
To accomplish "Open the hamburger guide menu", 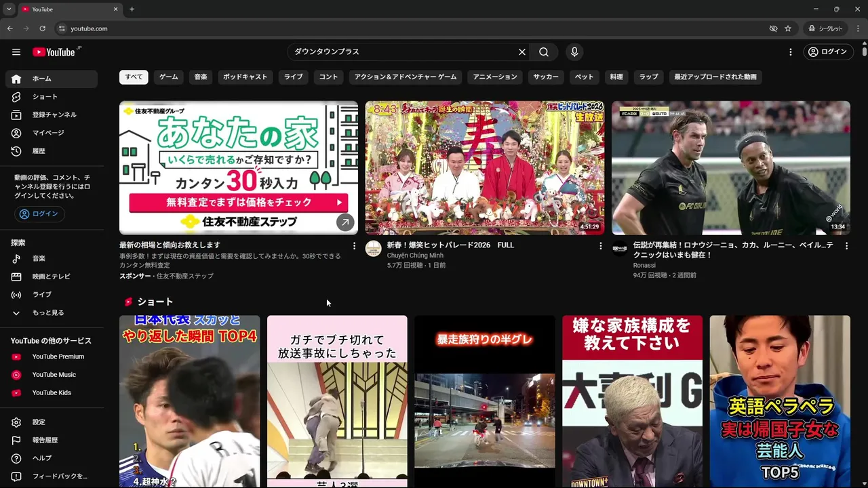I will pyautogui.click(x=16, y=52).
